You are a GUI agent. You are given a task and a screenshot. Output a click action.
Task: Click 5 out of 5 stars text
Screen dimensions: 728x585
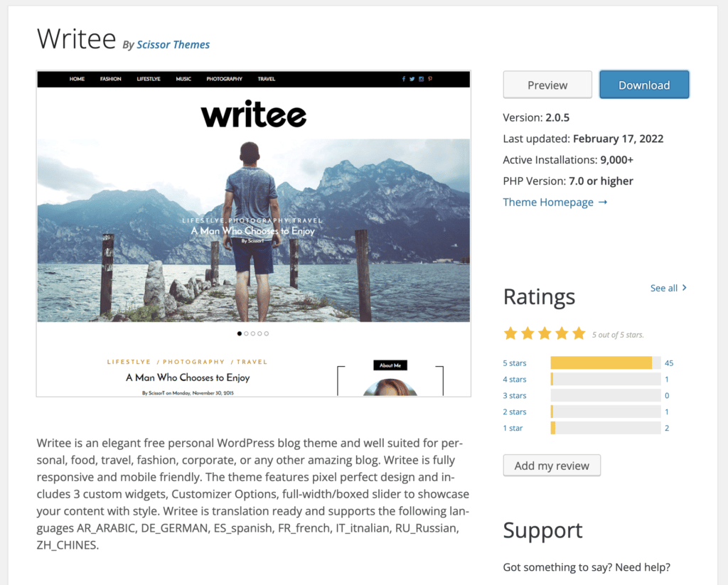click(x=618, y=335)
